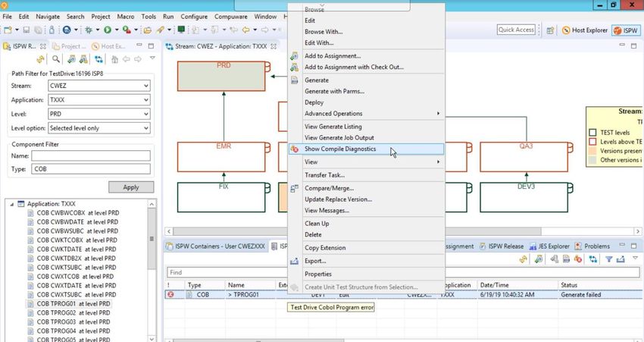
Task: Click the yellow back navigation arrow
Action: [x=246, y=30]
